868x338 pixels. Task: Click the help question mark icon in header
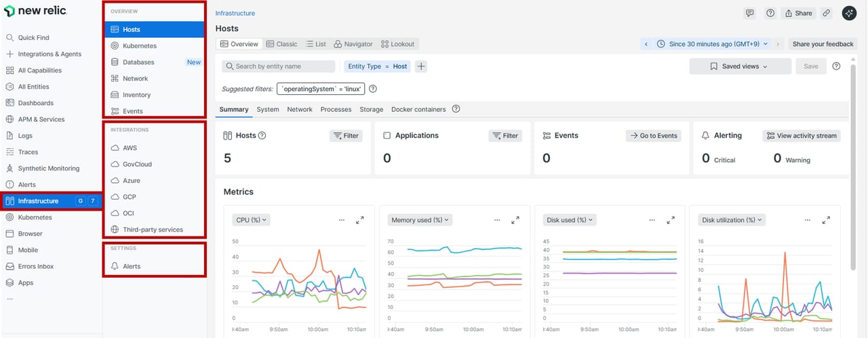tap(770, 13)
